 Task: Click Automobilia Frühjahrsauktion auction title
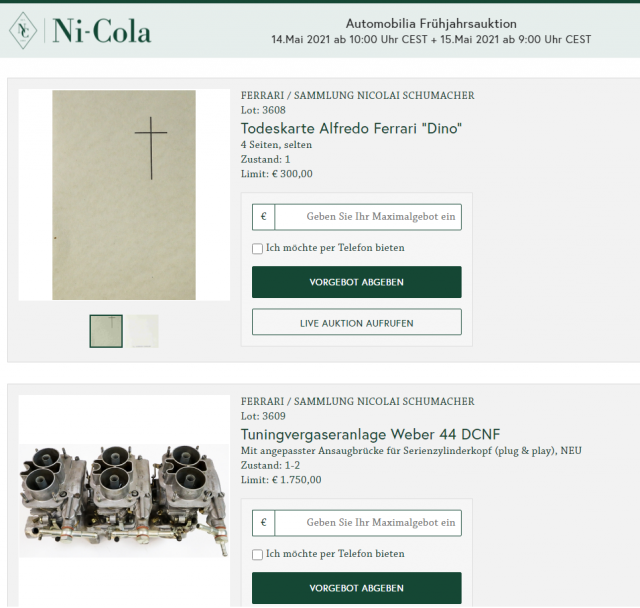pos(431,23)
